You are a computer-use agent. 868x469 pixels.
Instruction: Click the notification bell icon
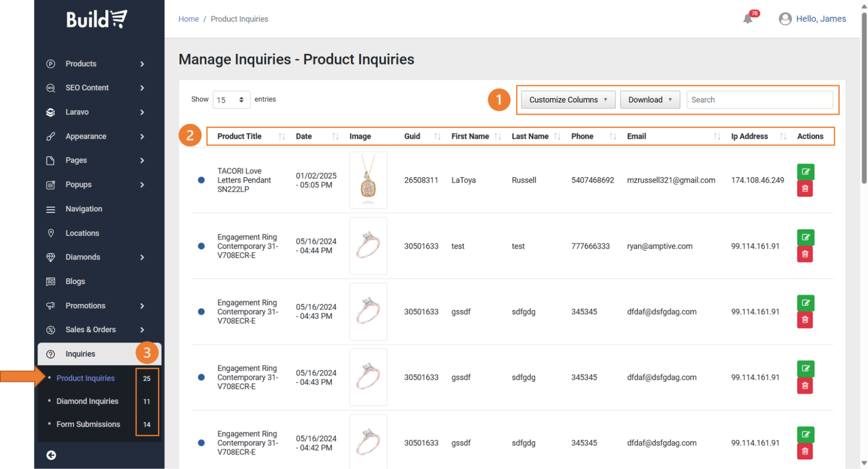tap(747, 19)
